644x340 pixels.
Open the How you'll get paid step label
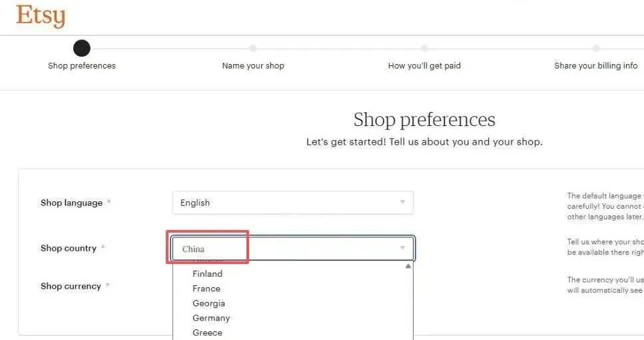pyautogui.click(x=424, y=66)
